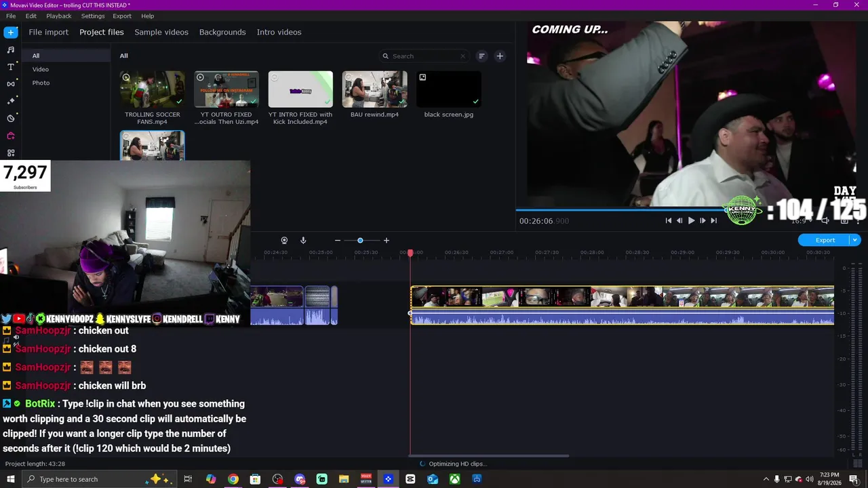The image size is (868, 488).
Task: Switch to the File import tab
Action: [49, 32]
